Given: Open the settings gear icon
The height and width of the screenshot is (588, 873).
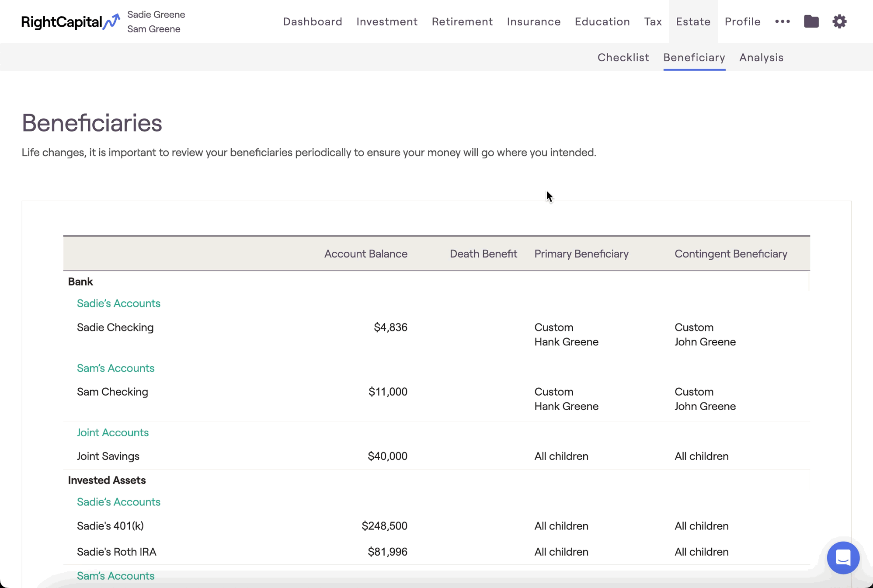Looking at the screenshot, I should coord(839,21).
